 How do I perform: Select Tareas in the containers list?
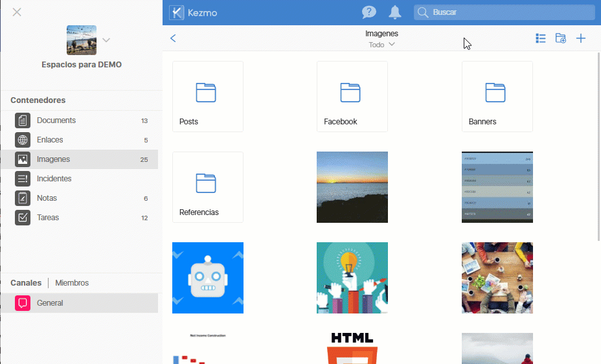click(x=80, y=218)
